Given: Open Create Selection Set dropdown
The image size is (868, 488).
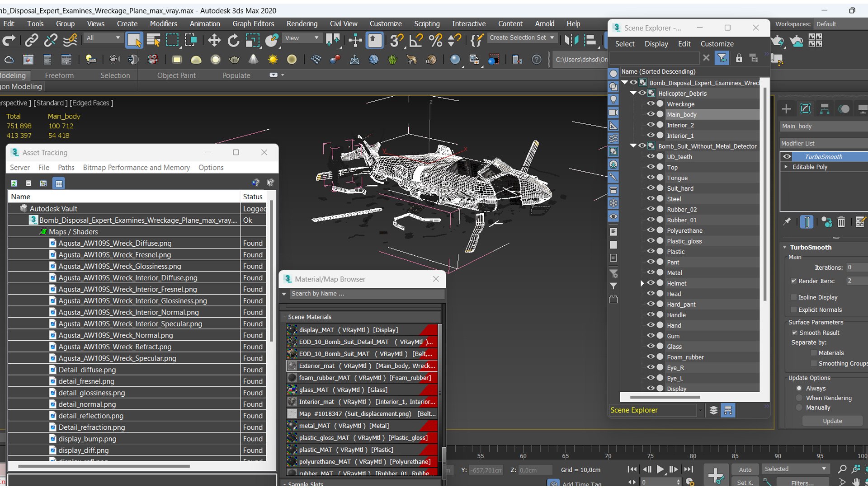Looking at the screenshot, I should [522, 38].
